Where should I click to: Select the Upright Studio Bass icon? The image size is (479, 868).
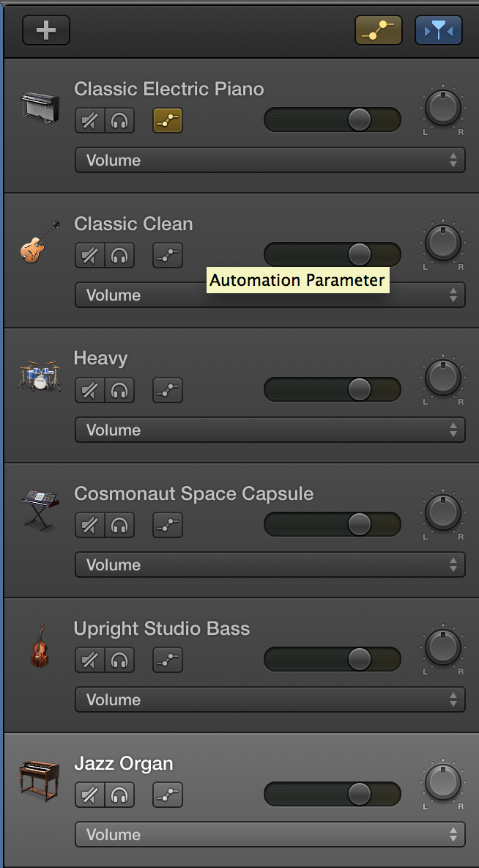40,645
